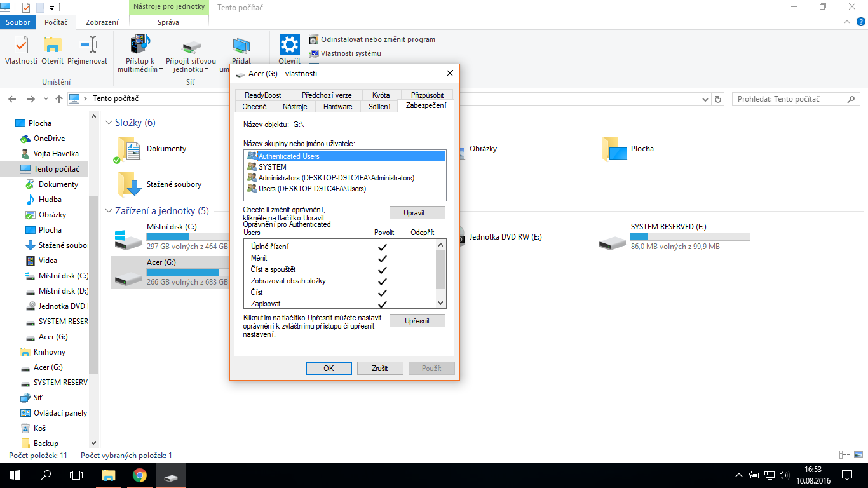868x488 pixels.
Task: Select the Obrázky folder tile under Složky
Action: [483, 149]
